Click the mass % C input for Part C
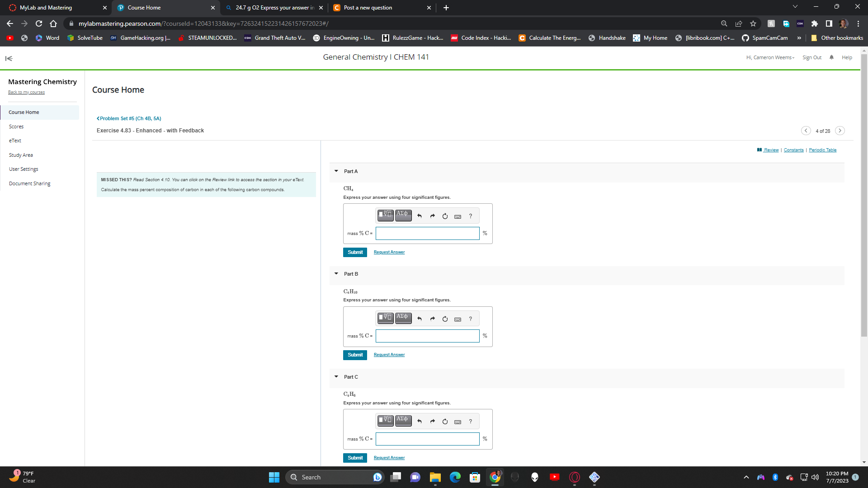This screenshot has height=488, width=868. (x=427, y=439)
